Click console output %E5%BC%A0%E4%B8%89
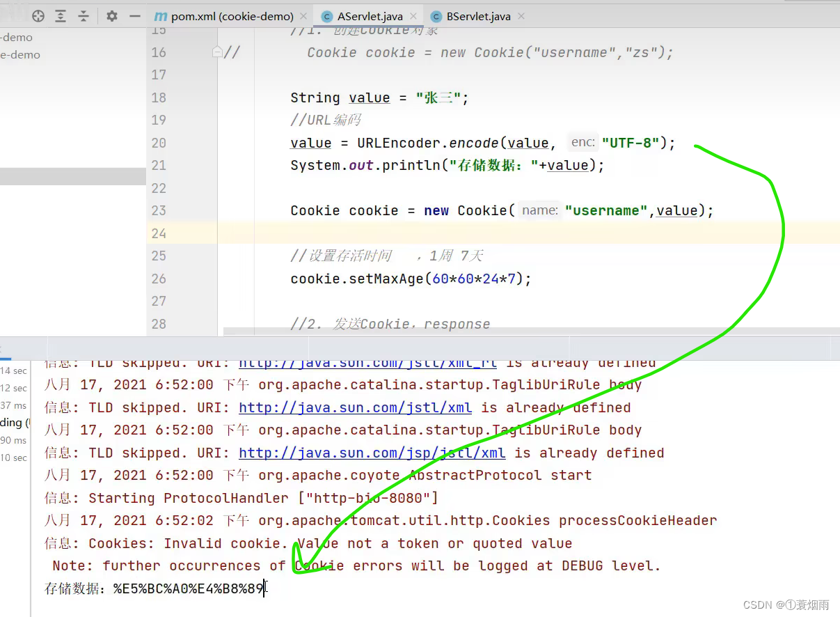The height and width of the screenshot is (617, 840). [x=189, y=588]
